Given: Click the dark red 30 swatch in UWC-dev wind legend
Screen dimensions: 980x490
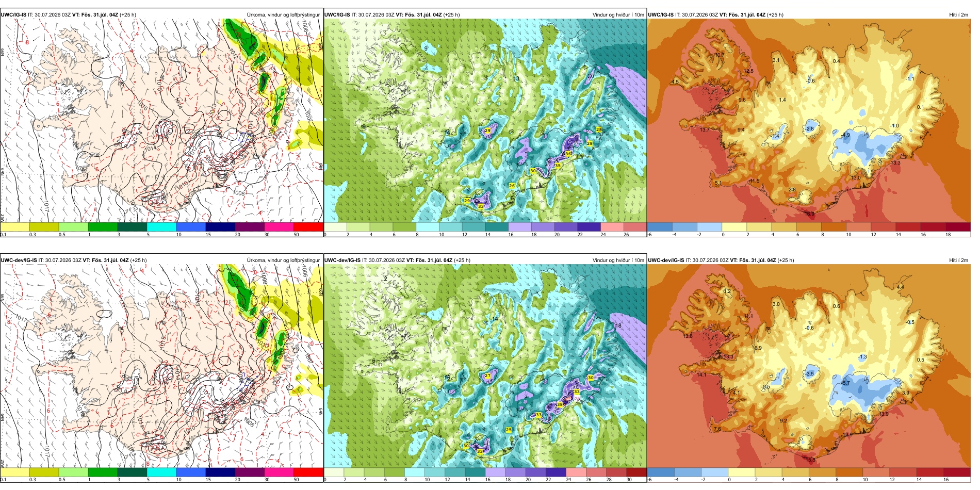Looking at the screenshot, I should click(x=636, y=472).
